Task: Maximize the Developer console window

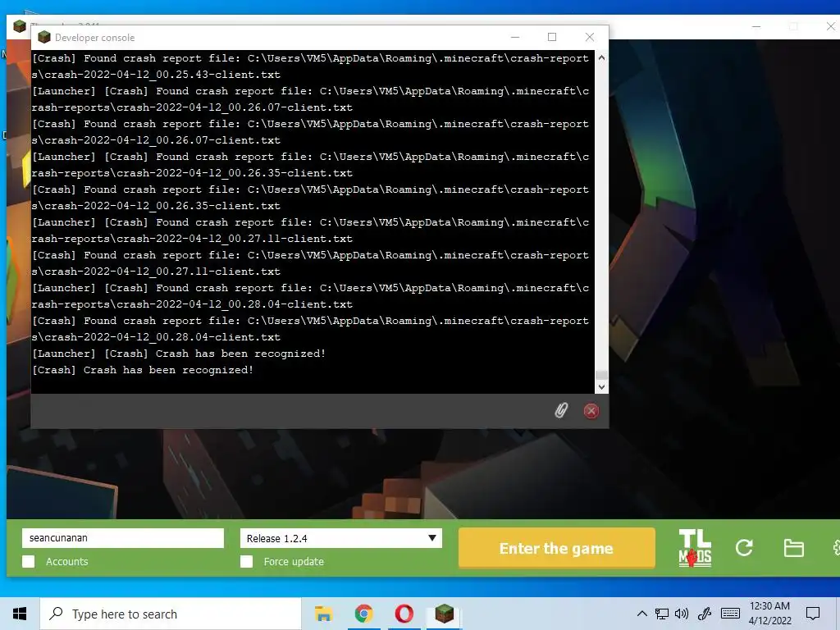Action: [552, 37]
